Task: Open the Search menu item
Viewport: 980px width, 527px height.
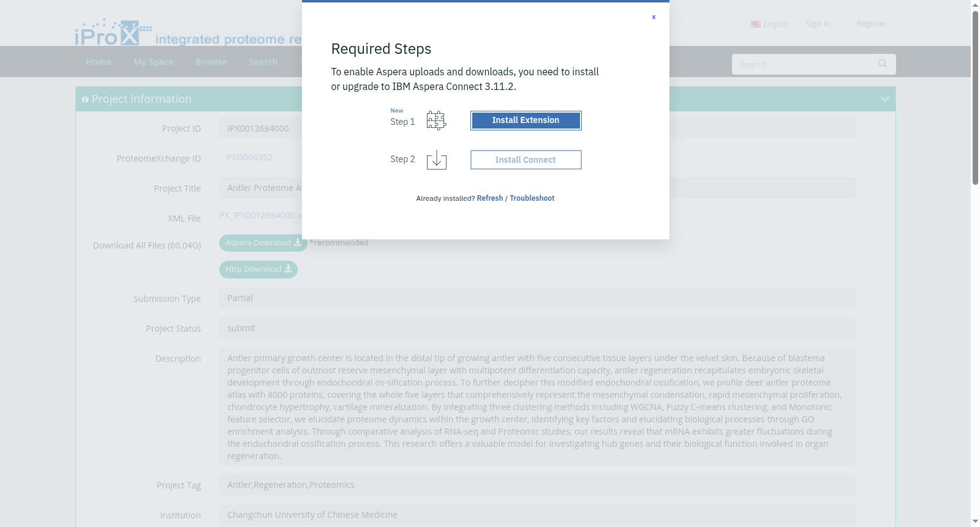Action: [x=263, y=62]
